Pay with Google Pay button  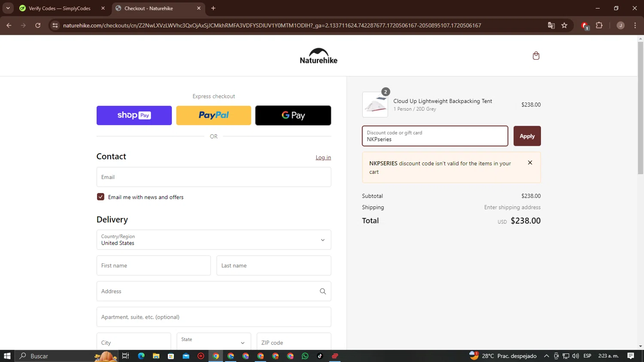point(293,115)
